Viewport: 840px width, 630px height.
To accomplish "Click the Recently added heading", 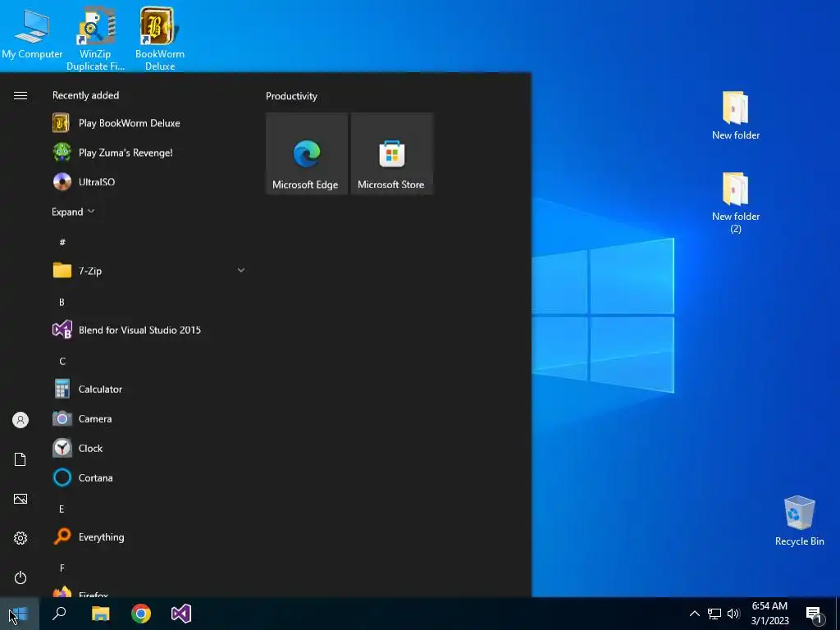I will (x=85, y=95).
